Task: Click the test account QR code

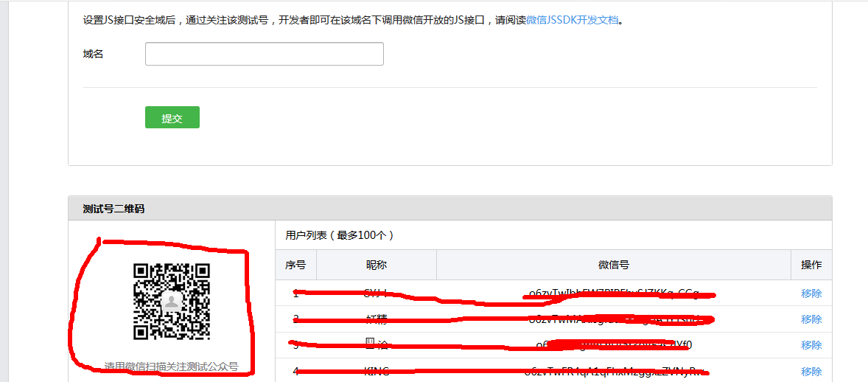Action: click(x=172, y=301)
